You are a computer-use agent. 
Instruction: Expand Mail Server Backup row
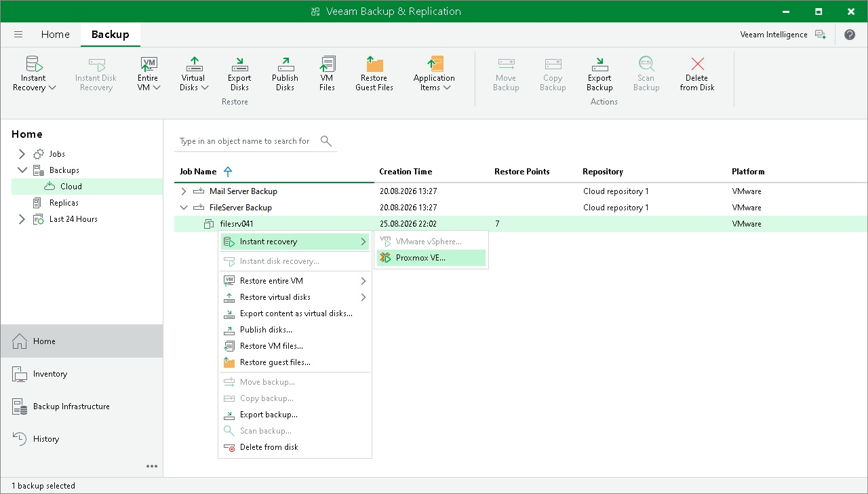(183, 191)
